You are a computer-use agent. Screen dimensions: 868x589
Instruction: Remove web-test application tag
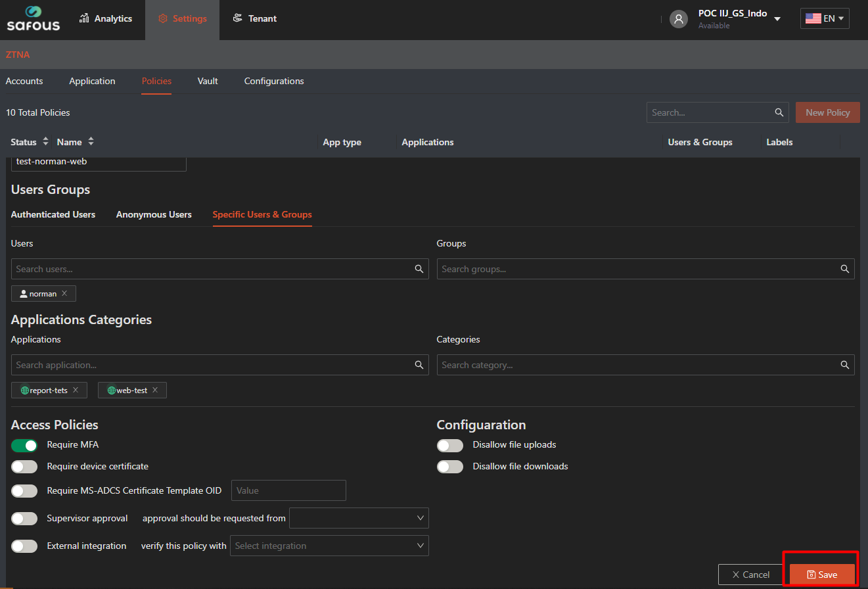point(155,390)
